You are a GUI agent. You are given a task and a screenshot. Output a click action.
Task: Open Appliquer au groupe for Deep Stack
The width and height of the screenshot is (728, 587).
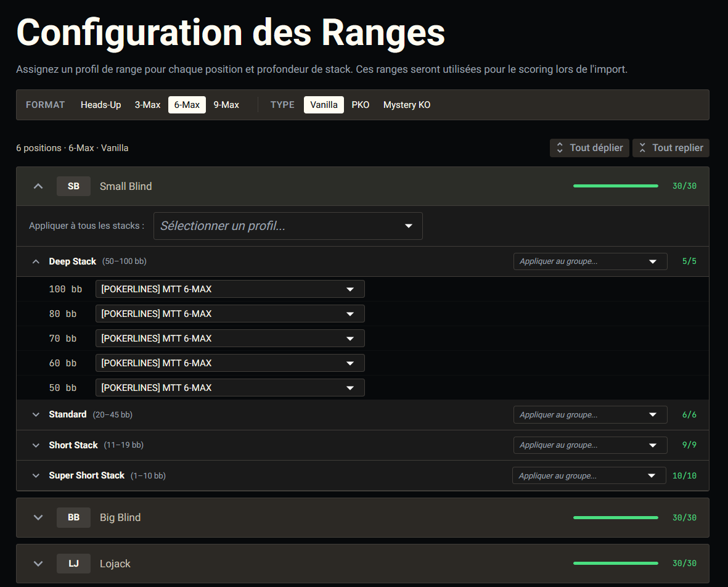click(x=590, y=261)
